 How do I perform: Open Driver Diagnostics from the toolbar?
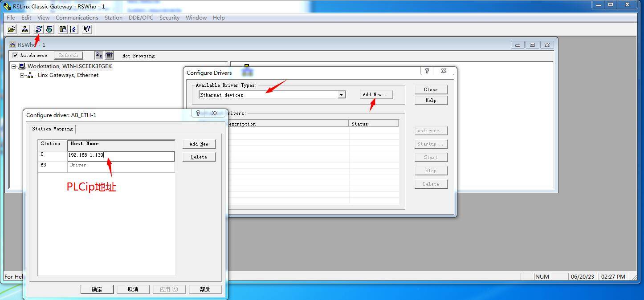click(49, 29)
